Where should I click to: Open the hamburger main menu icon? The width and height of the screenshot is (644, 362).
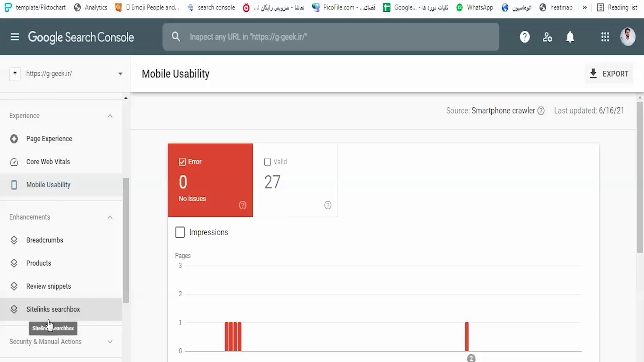pos(15,37)
